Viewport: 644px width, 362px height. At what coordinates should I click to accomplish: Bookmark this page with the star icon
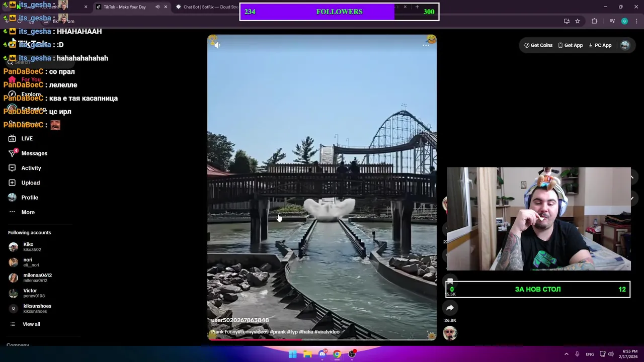point(578,21)
